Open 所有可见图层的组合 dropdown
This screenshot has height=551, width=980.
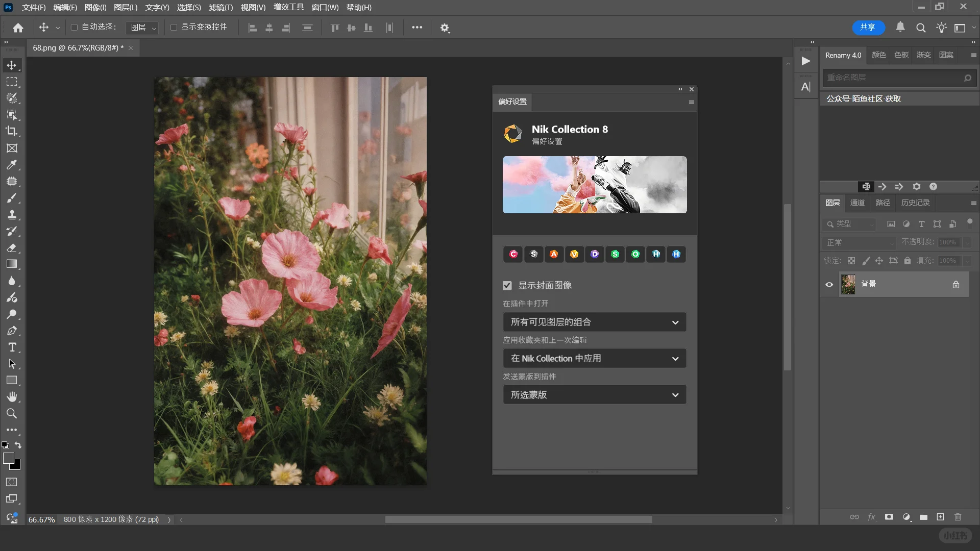click(594, 322)
